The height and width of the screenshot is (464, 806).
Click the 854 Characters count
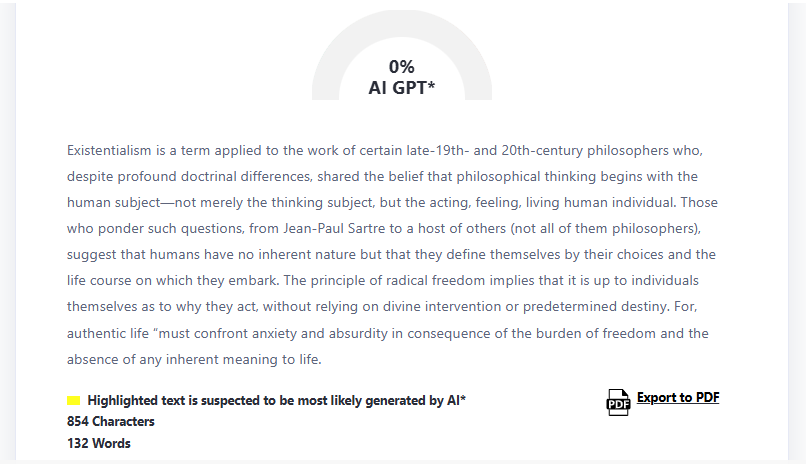(x=111, y=422)
